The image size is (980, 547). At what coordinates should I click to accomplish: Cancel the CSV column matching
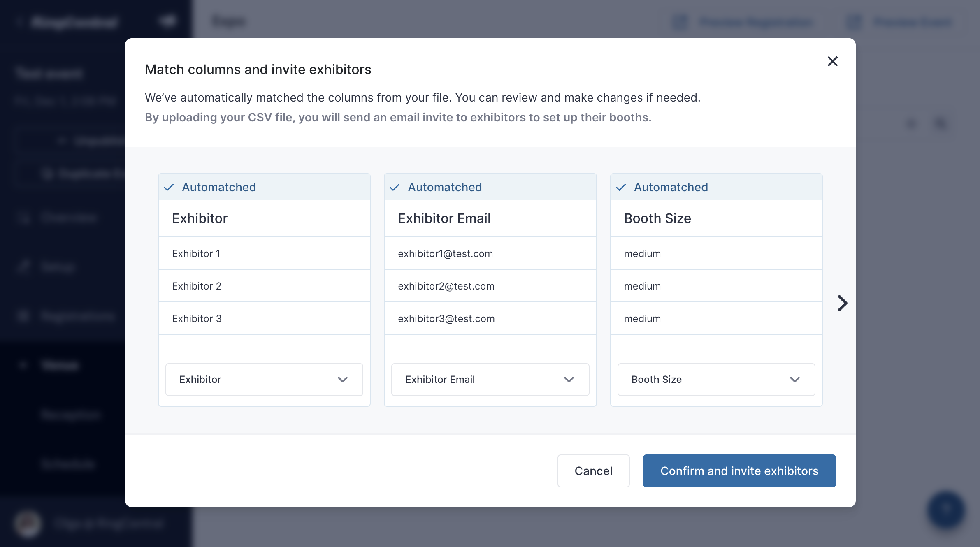593,471
